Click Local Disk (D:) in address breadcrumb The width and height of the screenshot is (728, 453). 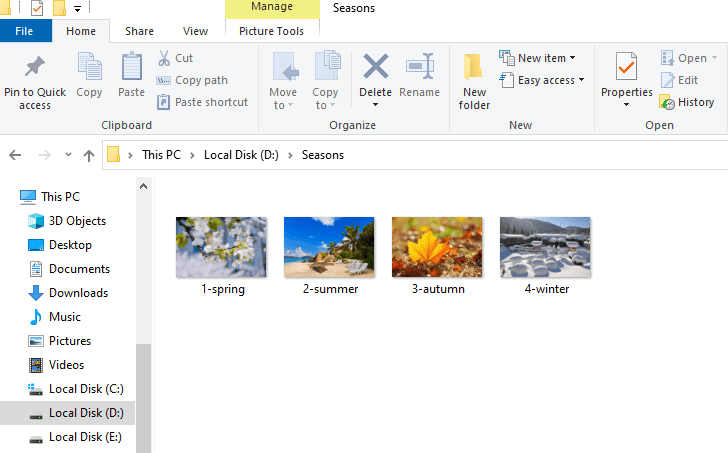click(x=241, y=155)
